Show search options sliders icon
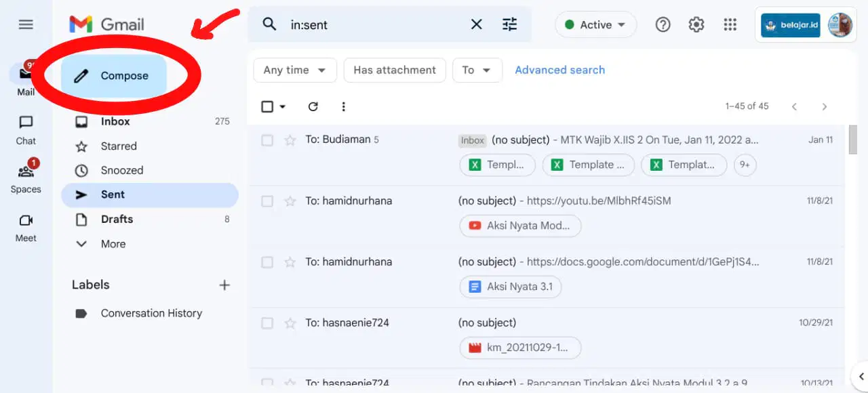The height and width of the screenshot is (393, 868). [509, 24]
